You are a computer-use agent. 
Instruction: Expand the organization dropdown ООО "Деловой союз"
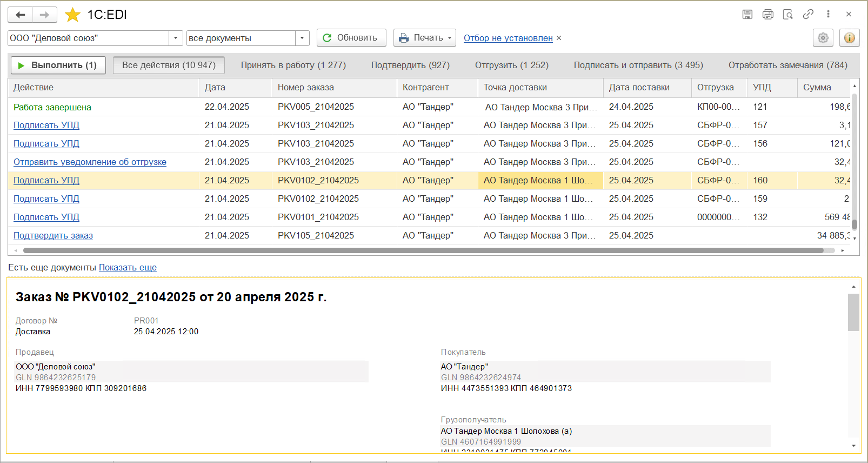tap(176, 38)
